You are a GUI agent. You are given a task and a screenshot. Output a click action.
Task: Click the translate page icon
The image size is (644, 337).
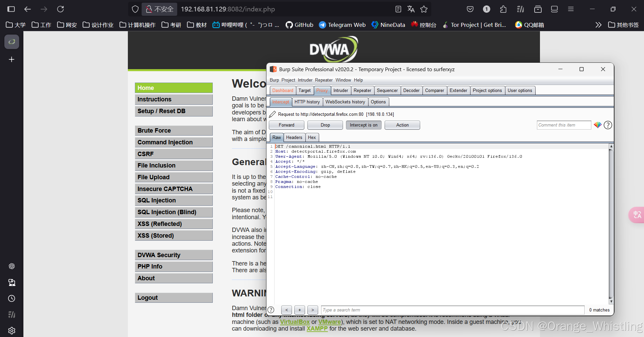pyautogui.click(x=411, y=9)
